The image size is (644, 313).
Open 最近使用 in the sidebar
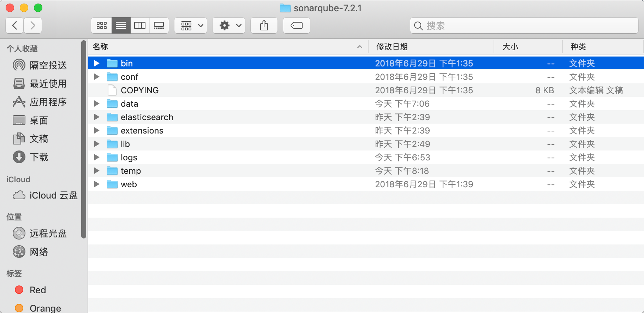click(x=40, y=84)
